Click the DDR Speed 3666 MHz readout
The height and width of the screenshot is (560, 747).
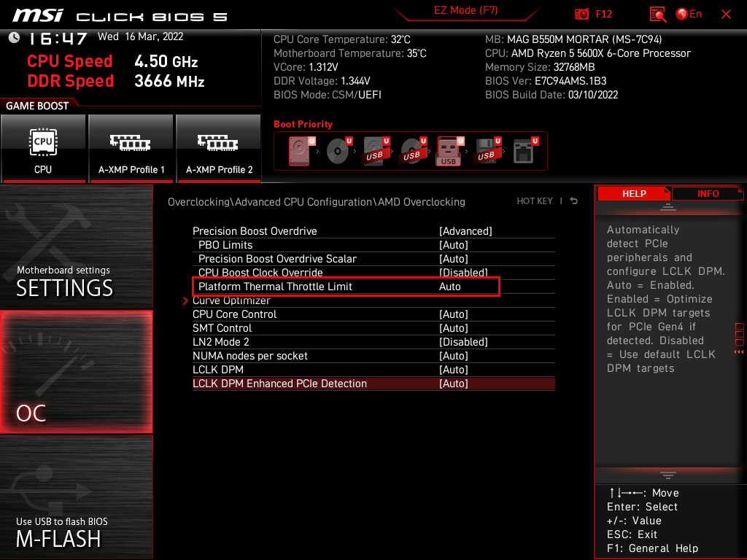pyautogui.click(x=116, y=81)
